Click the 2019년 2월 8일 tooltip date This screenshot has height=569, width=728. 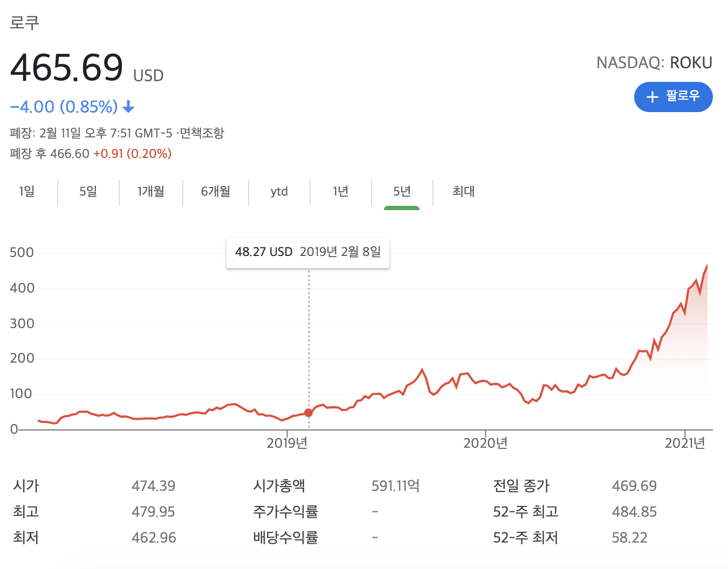click(340, 252)
